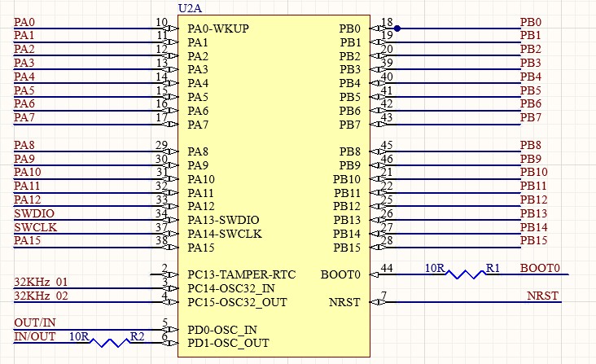Click the 10R value beside R1
596x364 pixels.
pyautogui.click(x=436, y=268)
